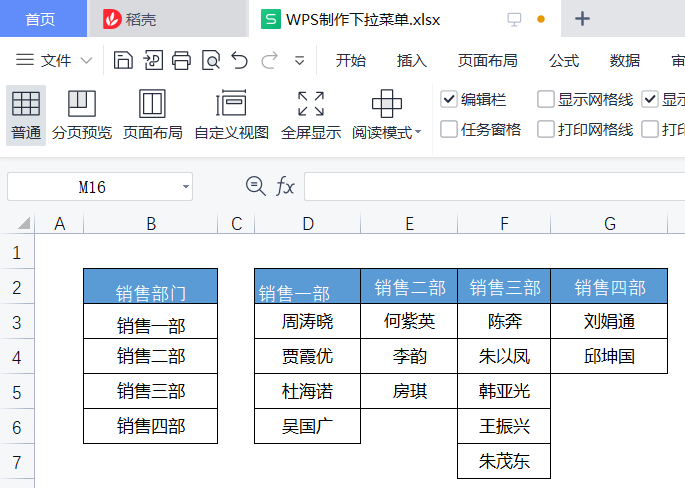Enter 全屏显示 full screen mode
Viewport: 685px width, 488px height.
click(311, 115)
